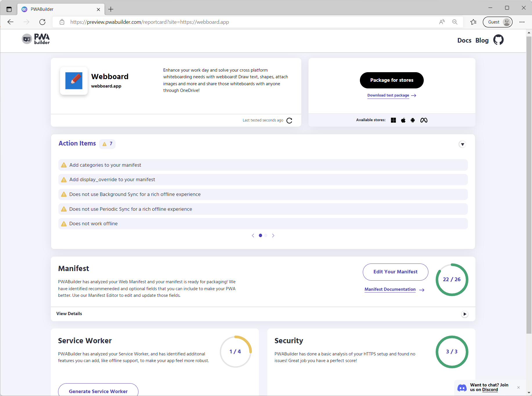The height and width of the screenshot is (396, 532).
Task: Open the Blog navigation link
Action: tap(482, 40)
